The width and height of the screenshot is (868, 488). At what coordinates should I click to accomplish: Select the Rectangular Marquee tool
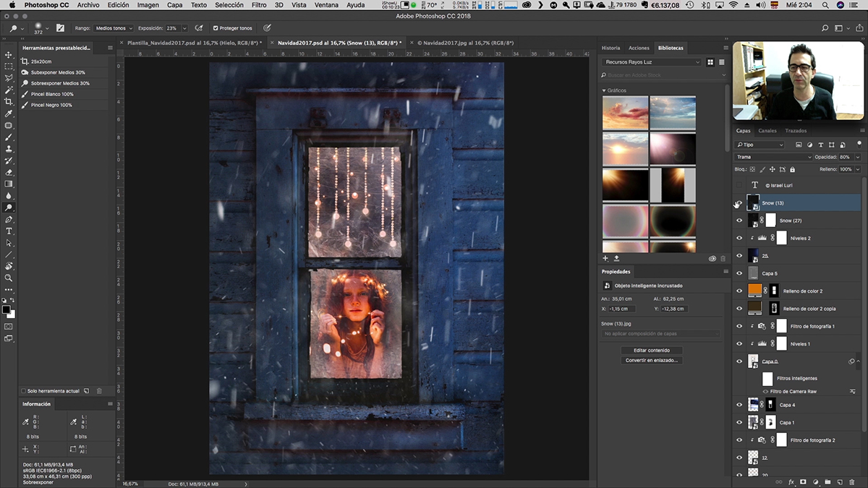[9, 67]
